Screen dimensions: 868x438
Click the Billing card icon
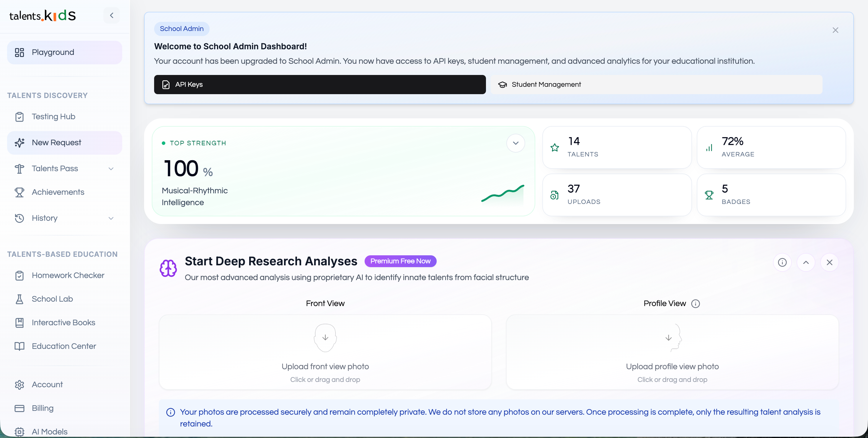coord(19,408)
